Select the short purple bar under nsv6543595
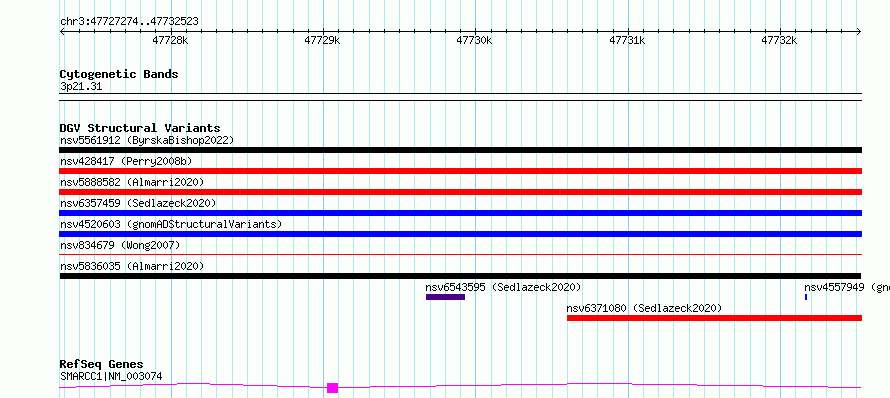 point(446,297)
